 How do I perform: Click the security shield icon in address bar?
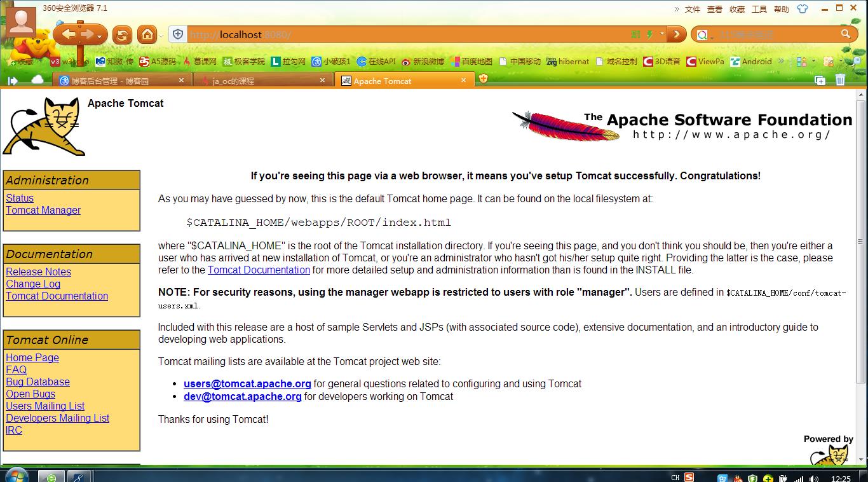178,34
